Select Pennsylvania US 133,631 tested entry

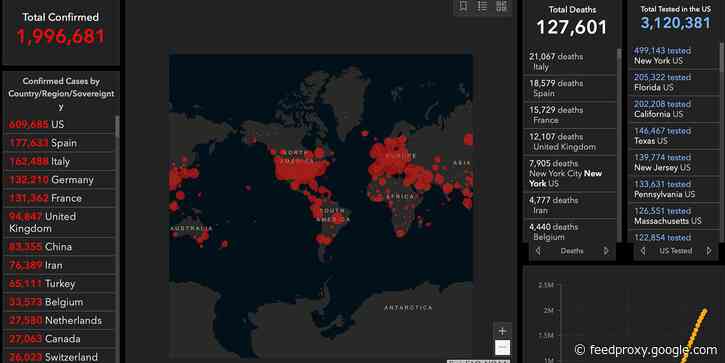point(673,189)
